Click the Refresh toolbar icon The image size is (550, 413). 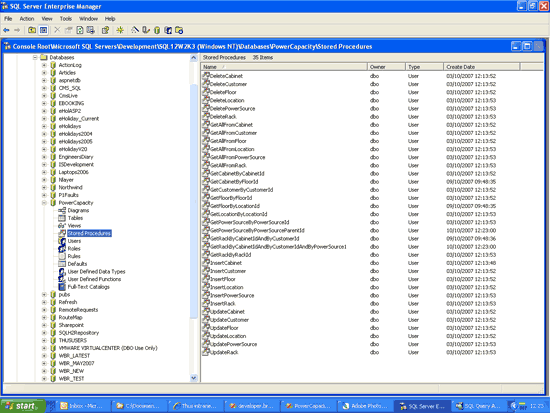pos(80,30)
